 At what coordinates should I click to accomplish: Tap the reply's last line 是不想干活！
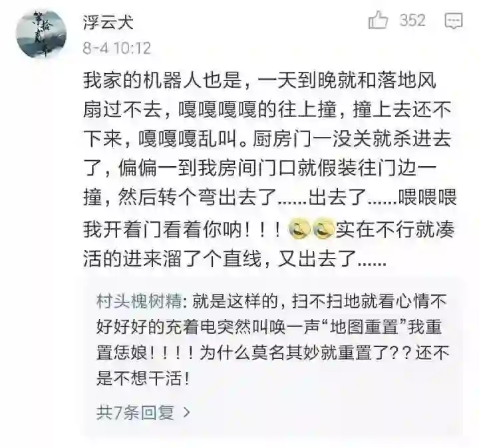pyautogui.click(x=143, y=379)
